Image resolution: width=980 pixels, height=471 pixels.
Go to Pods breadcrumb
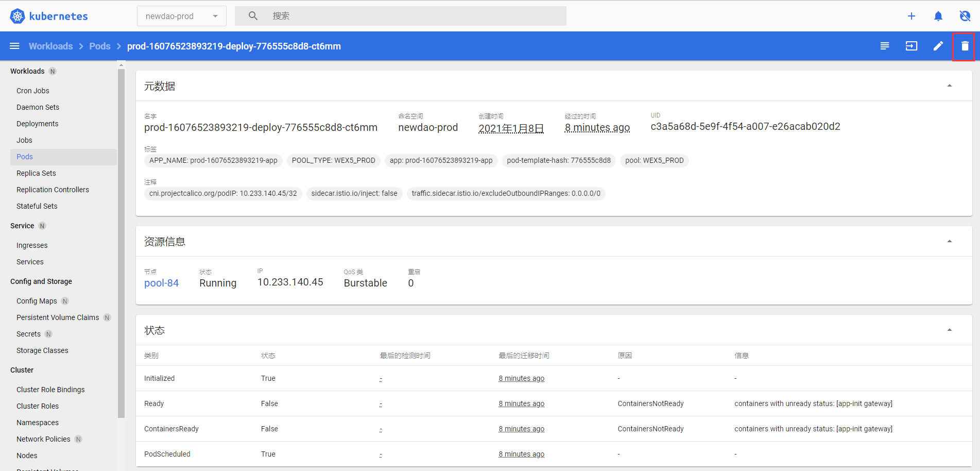click(x=100, y=46)
